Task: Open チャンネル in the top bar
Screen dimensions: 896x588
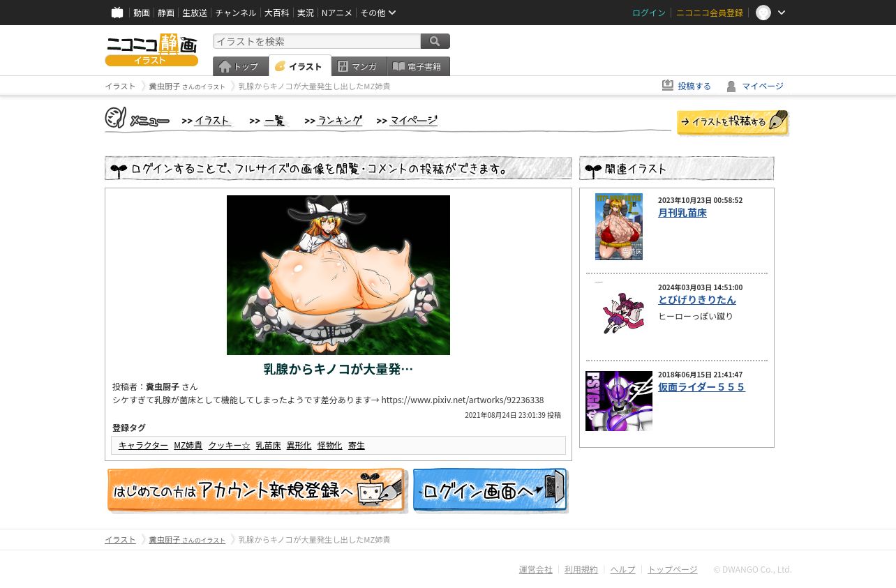Action: coord(236,13)
